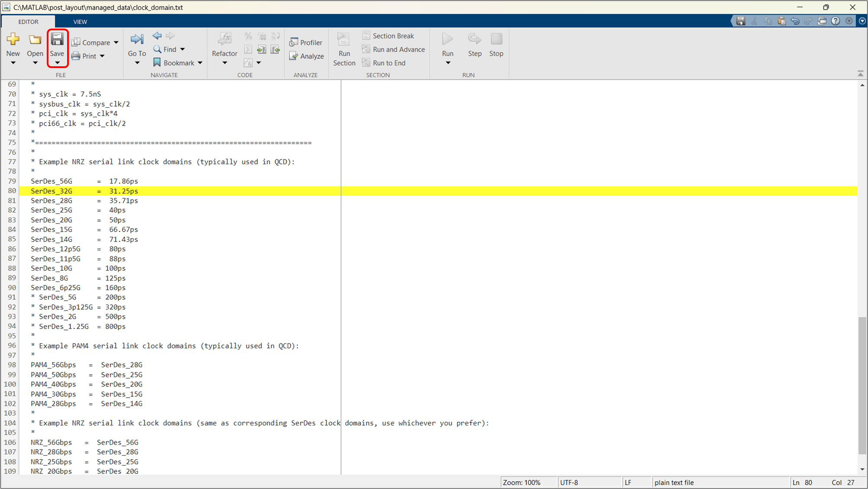Screen dimensions: 868x489
Task: Switch to the VIEW tab
Action: point(80,22)
